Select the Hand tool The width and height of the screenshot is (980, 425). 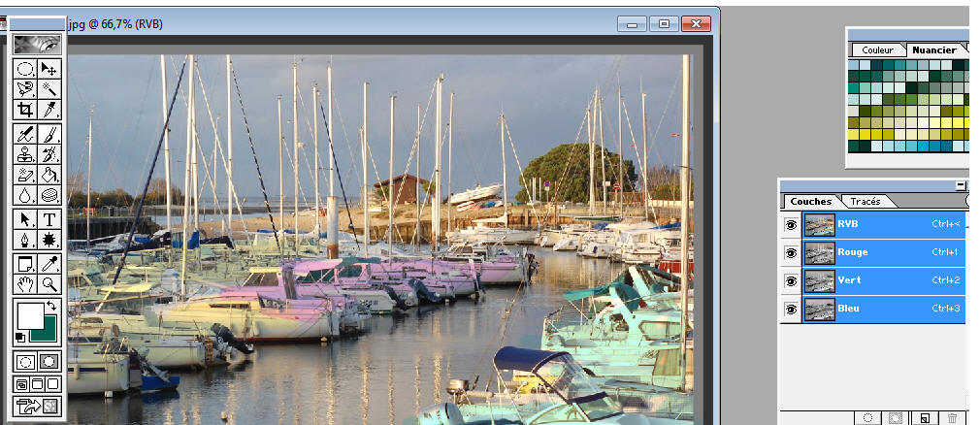click(x=25, y=283)
